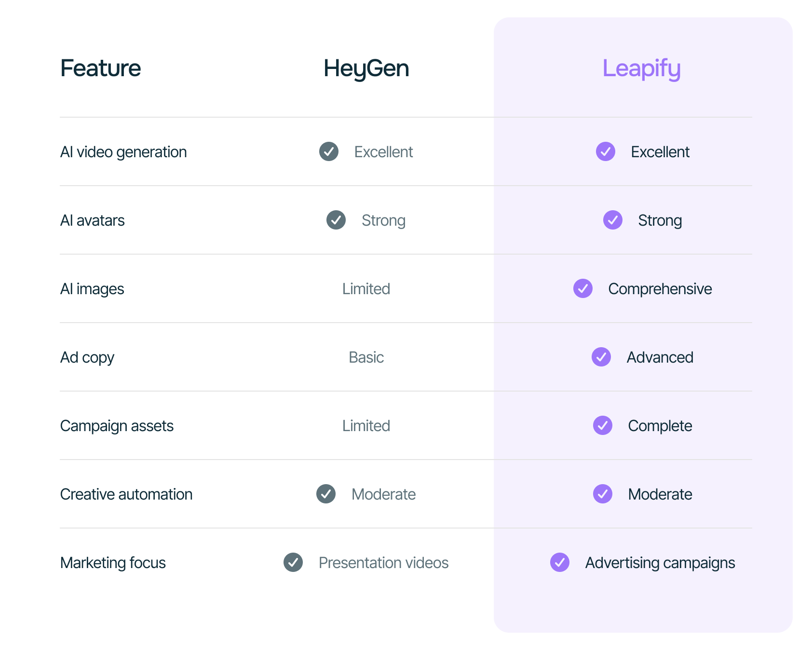This screenshot has width=812, height=651.
Task: Click the Marketing focus row label
Action: [x=113, y=563]
